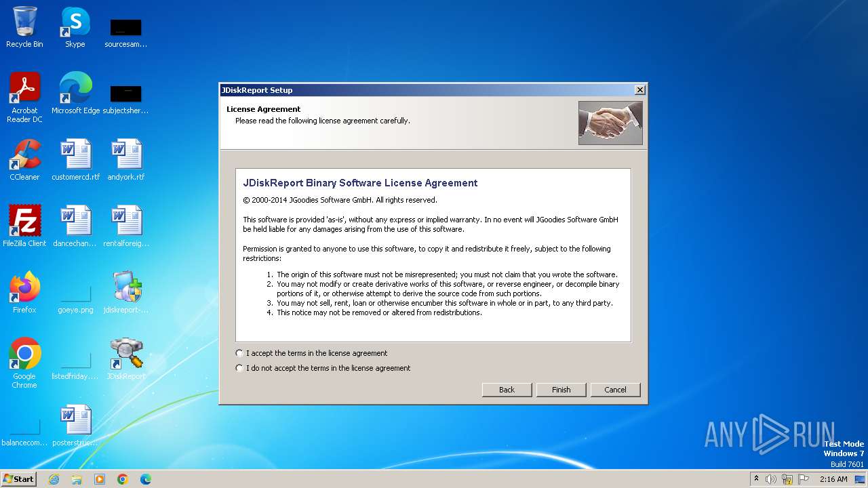Show hidden tray icons arrow
Screen dimensions: 868x488
click(x=756, y=479)
